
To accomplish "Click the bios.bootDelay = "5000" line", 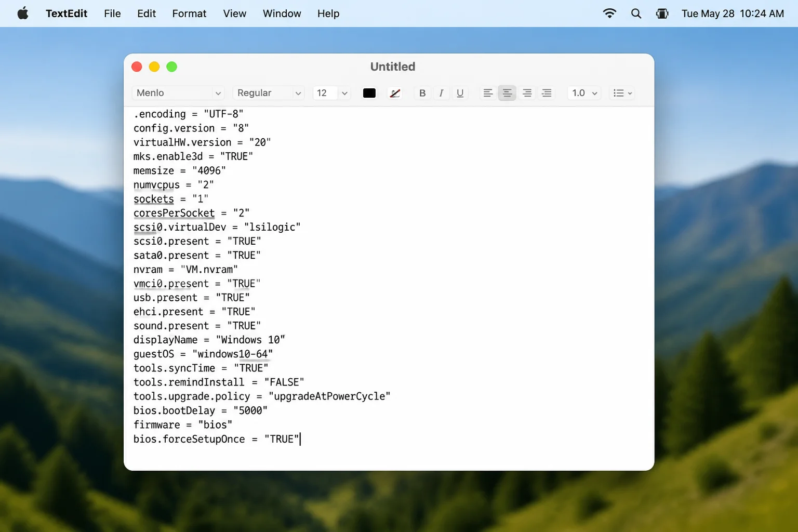I will (201, 410).
